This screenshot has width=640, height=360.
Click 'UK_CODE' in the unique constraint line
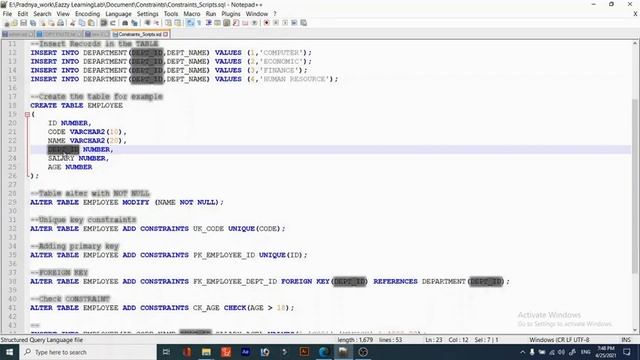[x=208, y=229]
